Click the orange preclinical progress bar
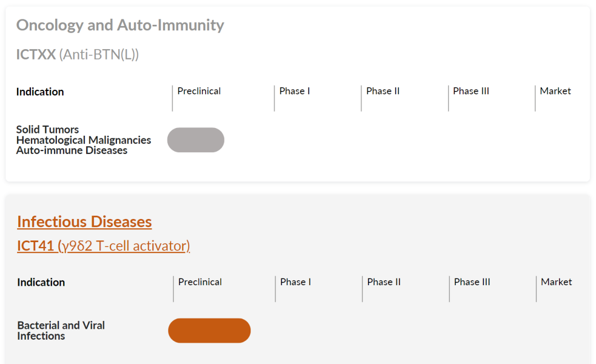This screenshot has height=364, width=596. click(x=210, y=330)
